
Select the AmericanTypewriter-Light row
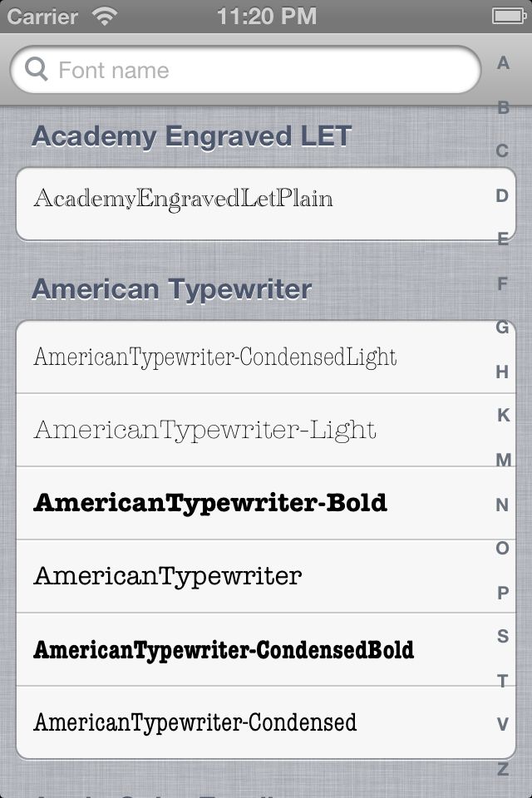pyautogui.click(x=266, y=430)
